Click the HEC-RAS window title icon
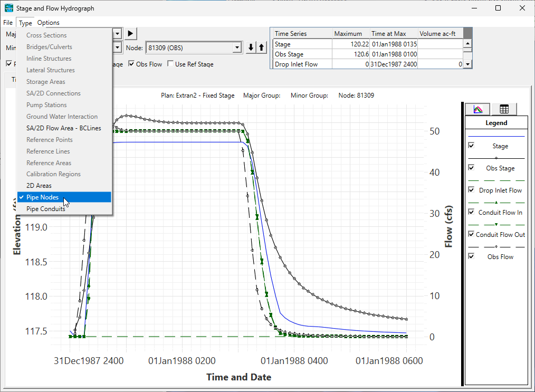The width and height of the screenshot is (535, 392). click(9, 8)
